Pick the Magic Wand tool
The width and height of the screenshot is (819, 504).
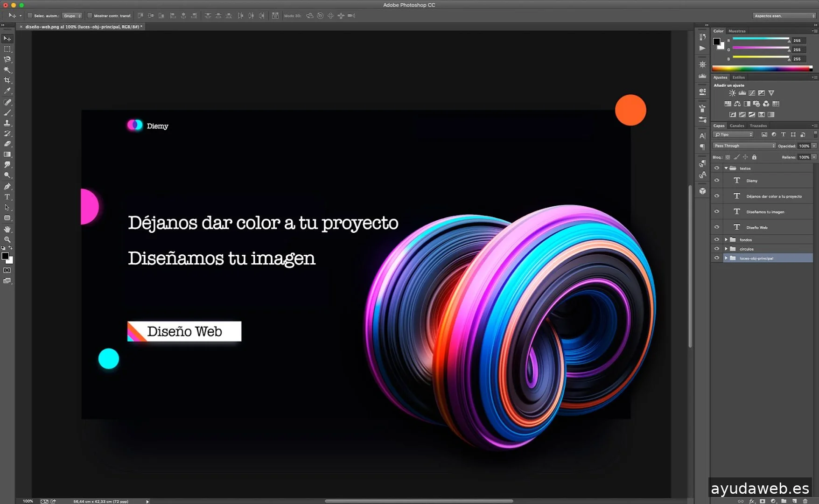[x=7, y=70]
